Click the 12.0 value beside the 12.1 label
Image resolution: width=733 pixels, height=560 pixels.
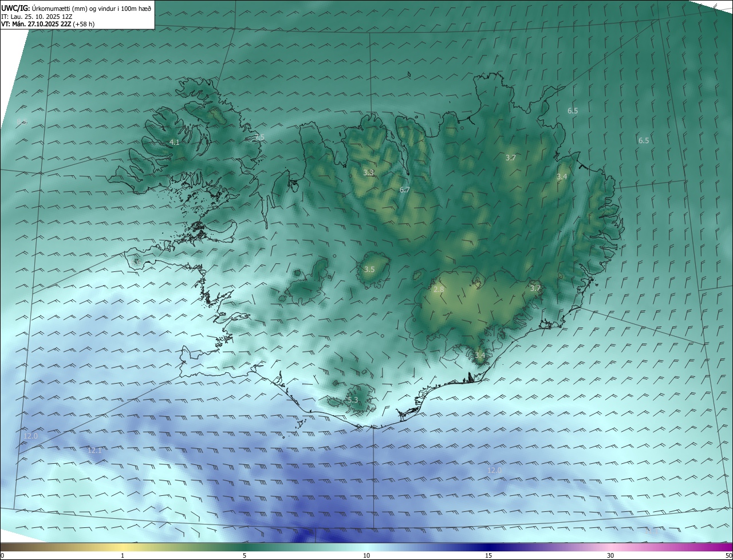(x=30, y=436)
